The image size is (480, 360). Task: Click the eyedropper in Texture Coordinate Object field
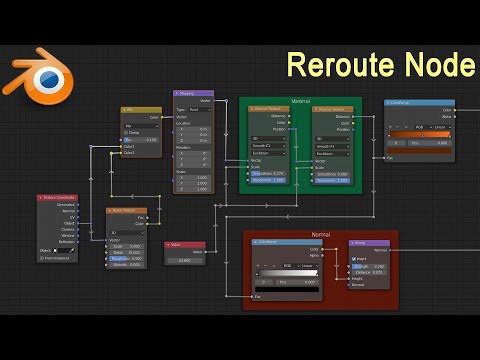(x=72, y=250)
